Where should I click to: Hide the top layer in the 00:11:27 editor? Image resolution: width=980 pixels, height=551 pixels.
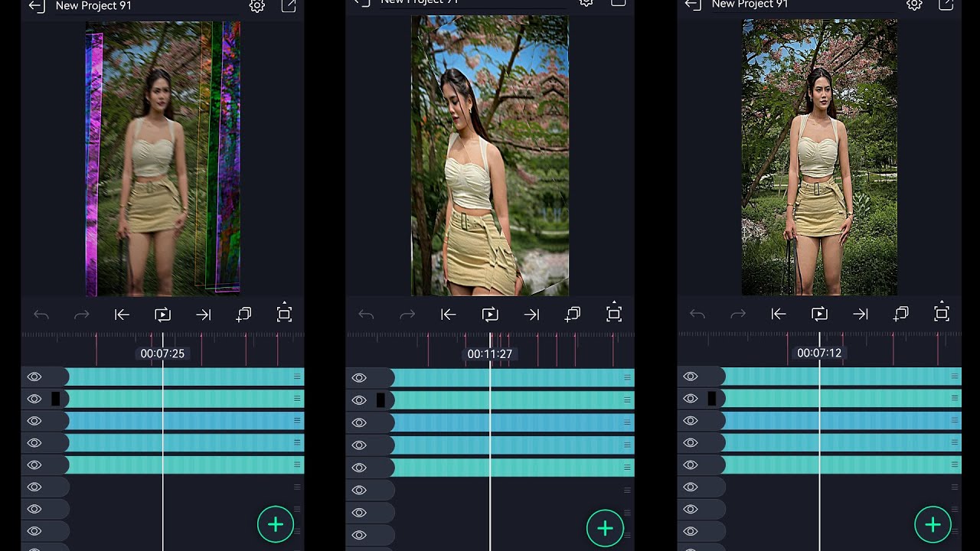[x=359, y=378]
